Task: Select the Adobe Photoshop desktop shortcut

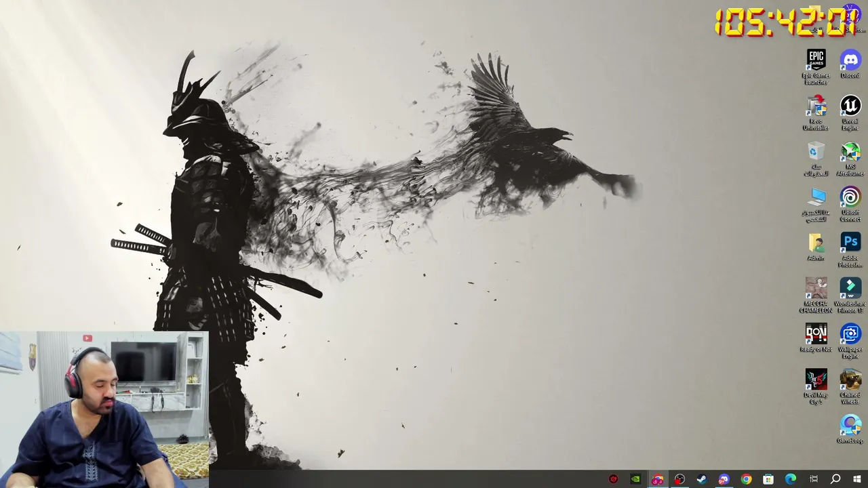Action: tap(850, 249)
